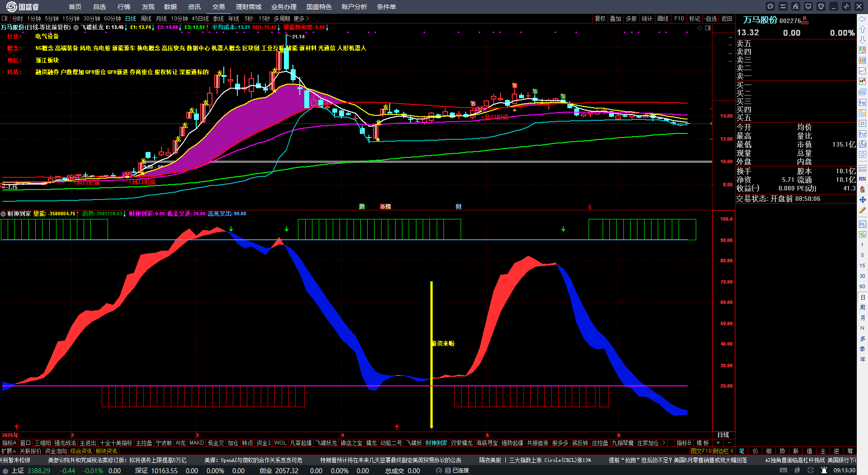Open the 理财商城 menu

click(249, 7)
